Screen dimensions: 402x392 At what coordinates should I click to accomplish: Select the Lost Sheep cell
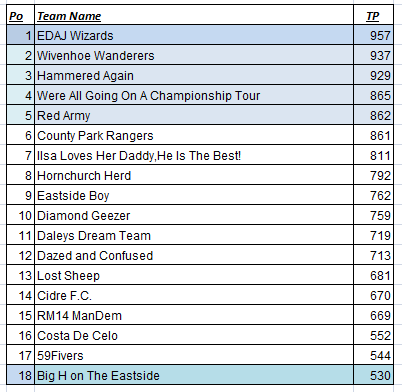tap(194, 275)
